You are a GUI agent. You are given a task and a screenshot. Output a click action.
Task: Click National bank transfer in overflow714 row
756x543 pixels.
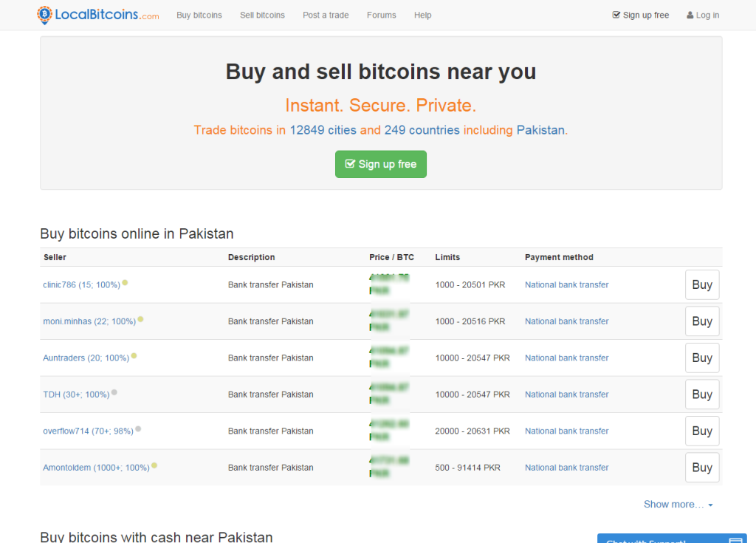(x=566, y=431)
